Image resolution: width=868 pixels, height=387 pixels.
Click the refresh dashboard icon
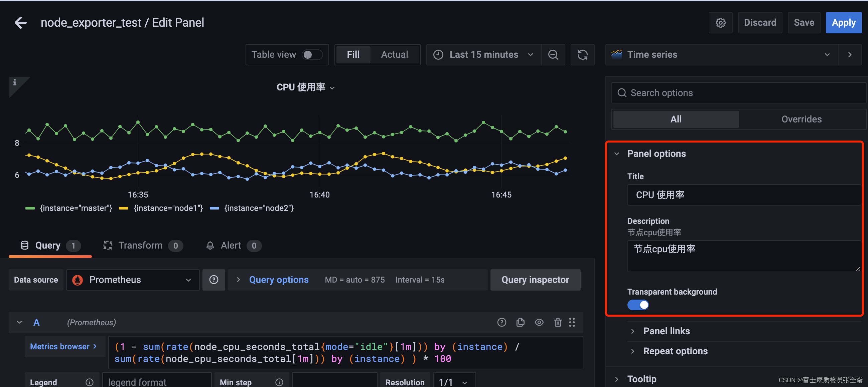[582, 54]
